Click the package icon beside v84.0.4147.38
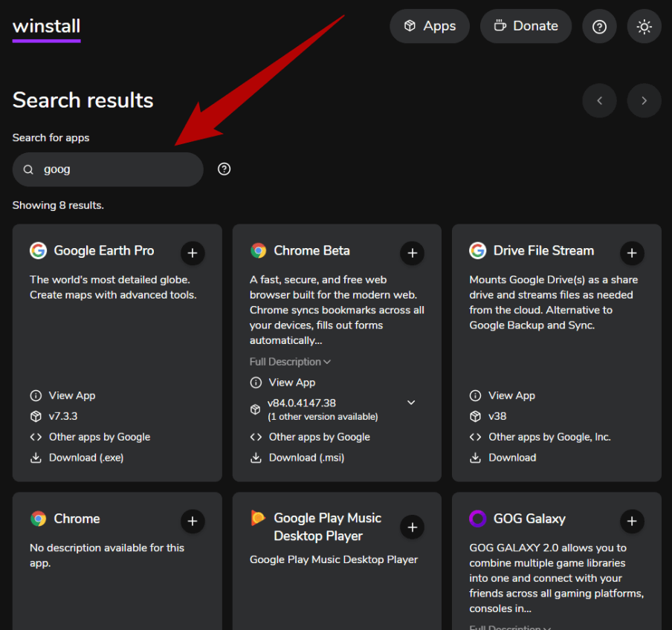 pos(256,409)
